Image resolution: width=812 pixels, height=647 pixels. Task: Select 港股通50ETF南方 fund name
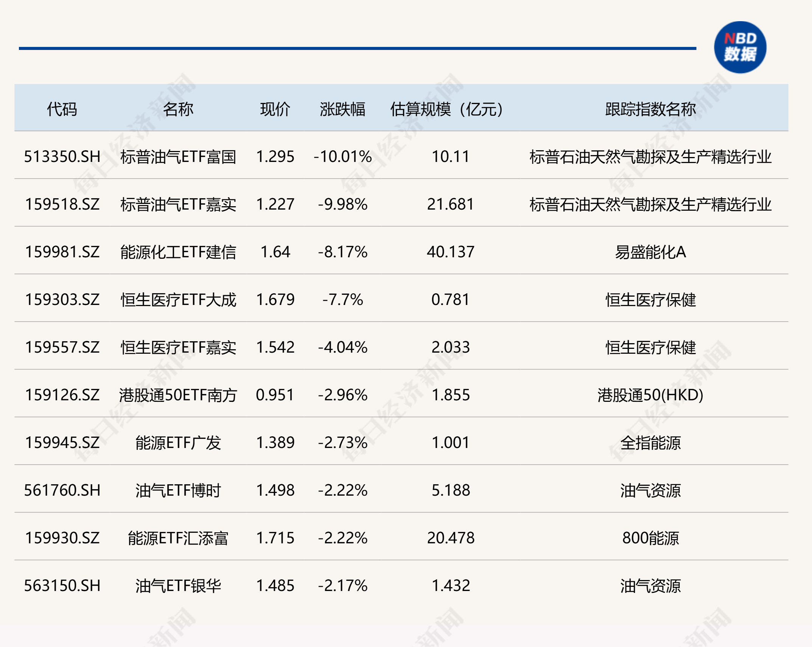pyautogui.click(x=178, y=395)
